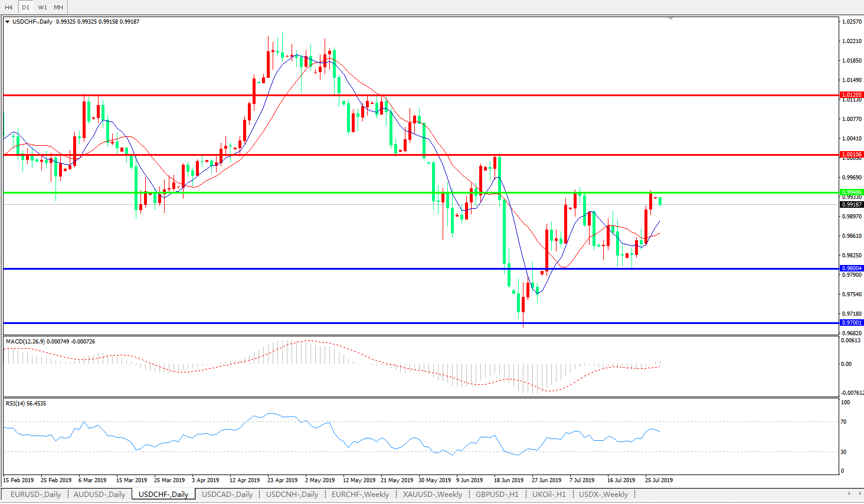Image resolution: width=864 pixels, height=504 pixels.
Task: Open the AUDUSD-,Daily chart tab
Action: point(99,495)
